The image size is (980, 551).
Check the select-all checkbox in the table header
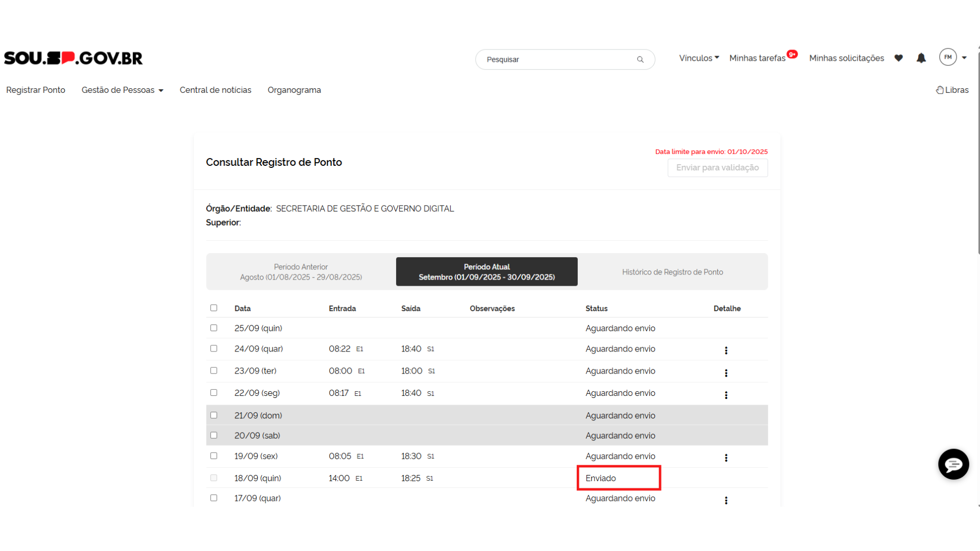[x=214, y=308]
